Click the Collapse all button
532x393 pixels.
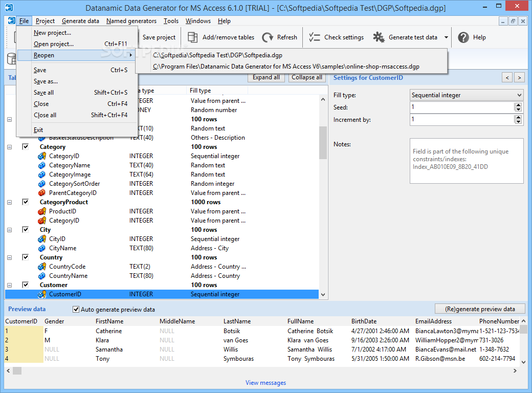(307, 77)
